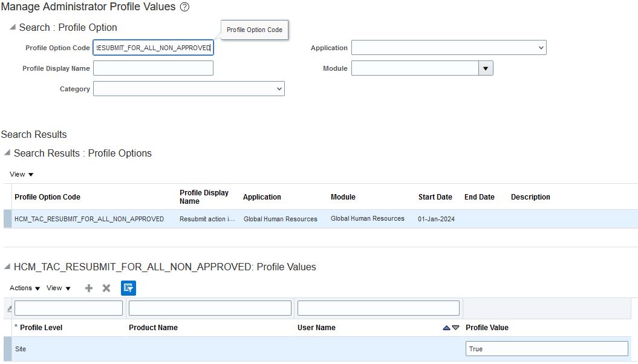Image resolution: width=638 pixels, height=364 pixels.
Task: Open the Application dropdown
Action: tap(449, 48)
